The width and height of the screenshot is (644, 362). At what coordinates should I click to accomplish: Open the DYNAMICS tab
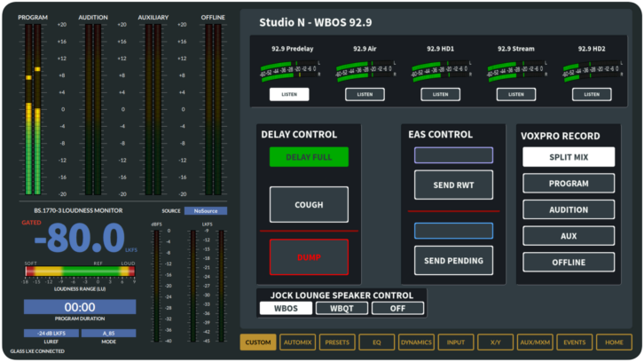point(416,342)
